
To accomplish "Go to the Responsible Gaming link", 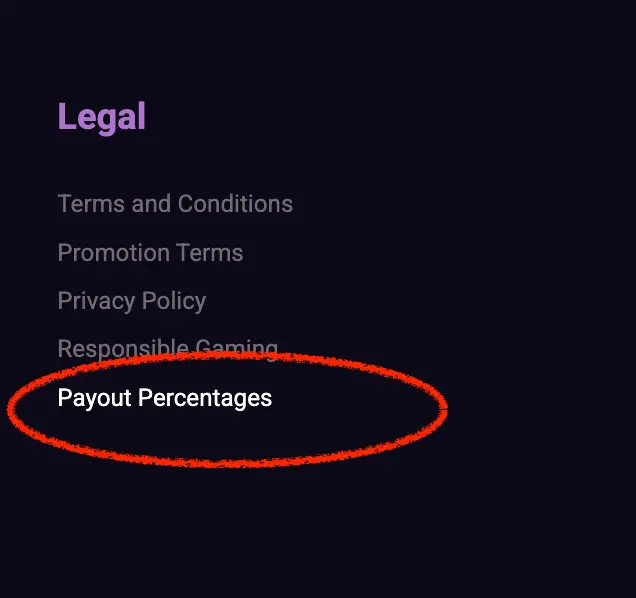I will [167, 348].
